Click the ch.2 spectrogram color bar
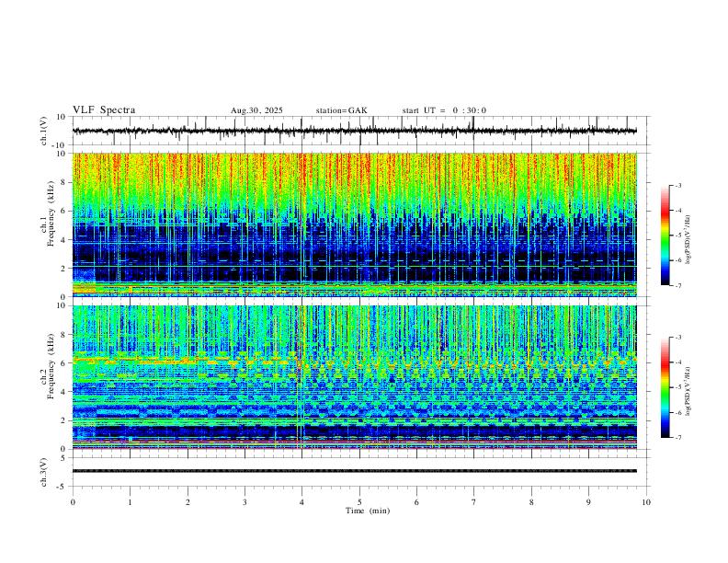Image resolution: width=728 pixels, height=563 pixels. (x=665, y=387)
